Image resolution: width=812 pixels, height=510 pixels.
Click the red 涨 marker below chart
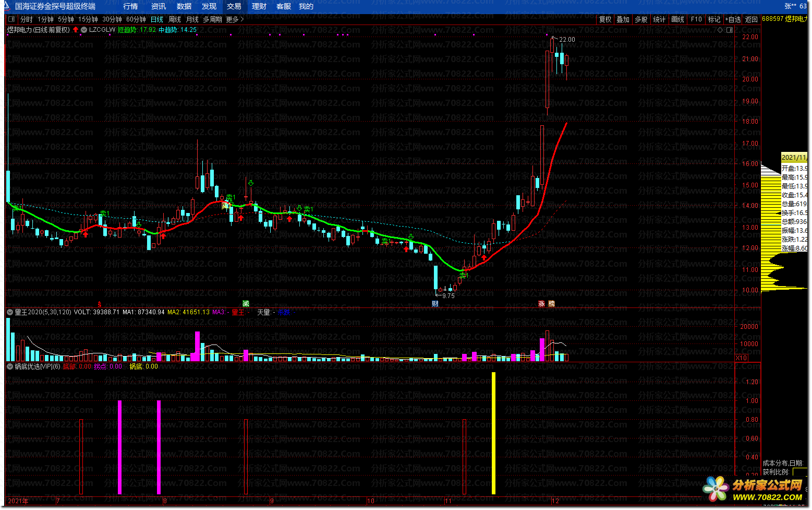click(x=542, y=303)
